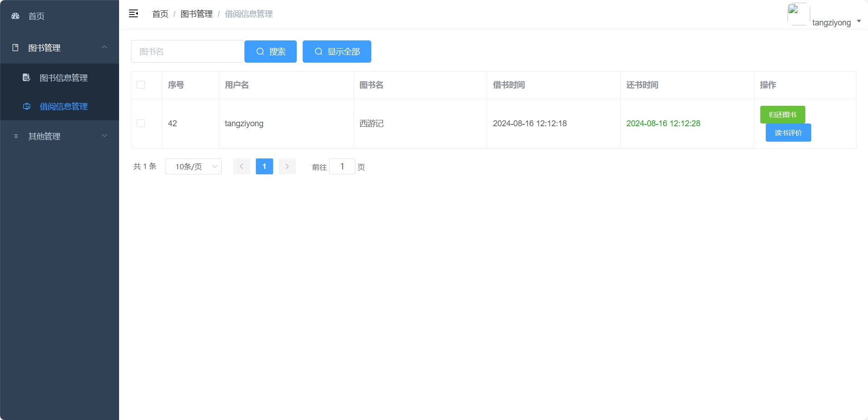This screenshot has width=868, height=420.
Task: Open 首页 in the sidebar
Action: click(x=60, y=16)
